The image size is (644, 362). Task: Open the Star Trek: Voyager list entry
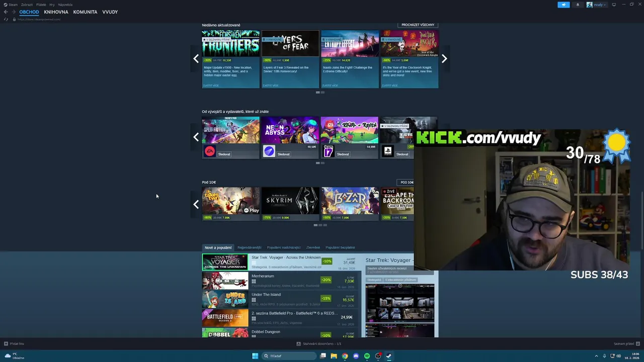tap(282, 262)
